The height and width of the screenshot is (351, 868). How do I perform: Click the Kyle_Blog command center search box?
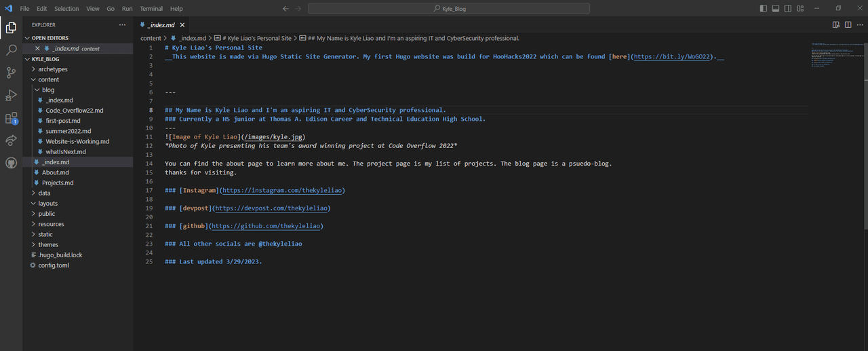(x=448, y=9)
